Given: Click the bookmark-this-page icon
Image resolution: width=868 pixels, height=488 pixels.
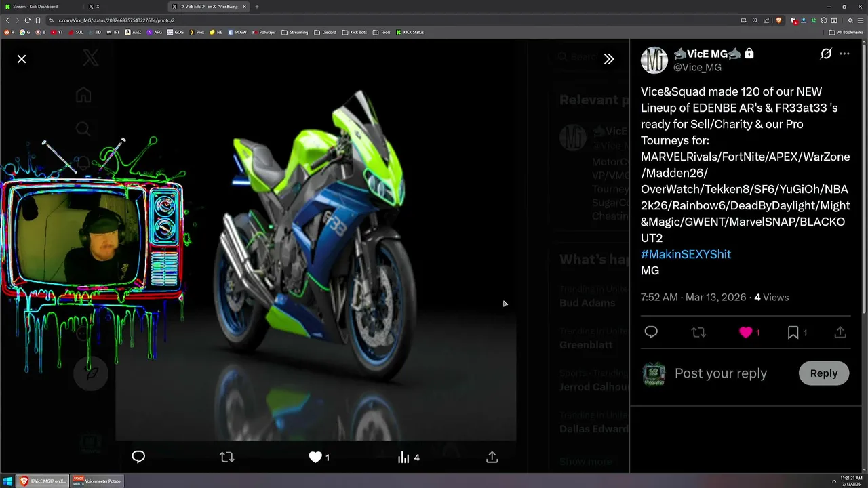Looking at the screenshot, I should click(38, 20).
